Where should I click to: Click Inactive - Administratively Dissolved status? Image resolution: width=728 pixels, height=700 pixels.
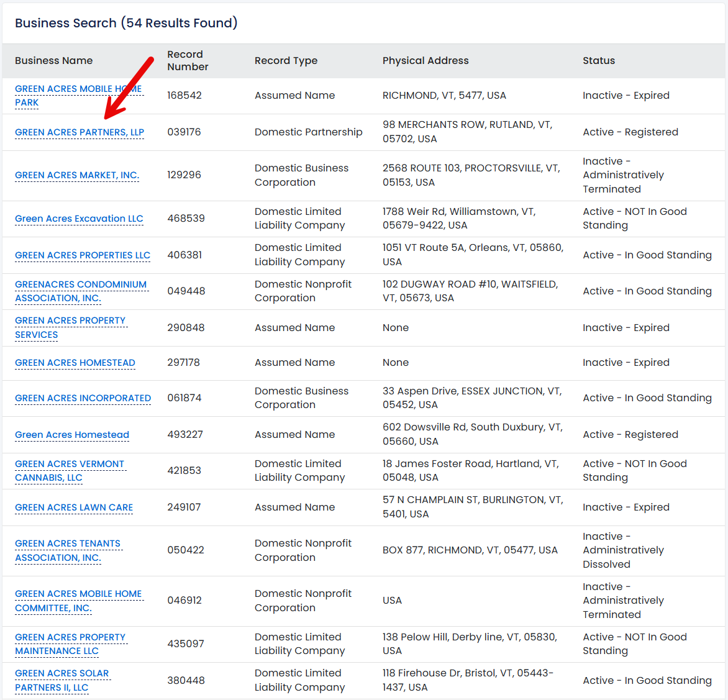pos(623,550)
